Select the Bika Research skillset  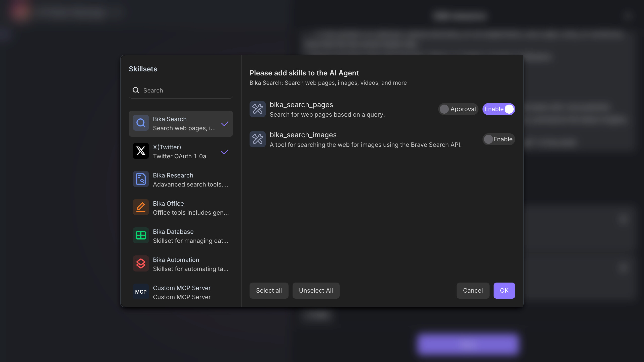tap(181, 180)
